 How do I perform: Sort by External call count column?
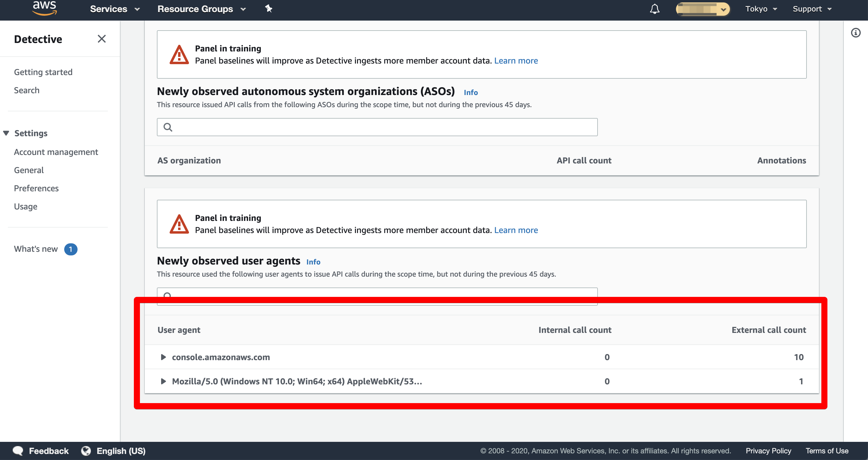[x=769, y=330]
